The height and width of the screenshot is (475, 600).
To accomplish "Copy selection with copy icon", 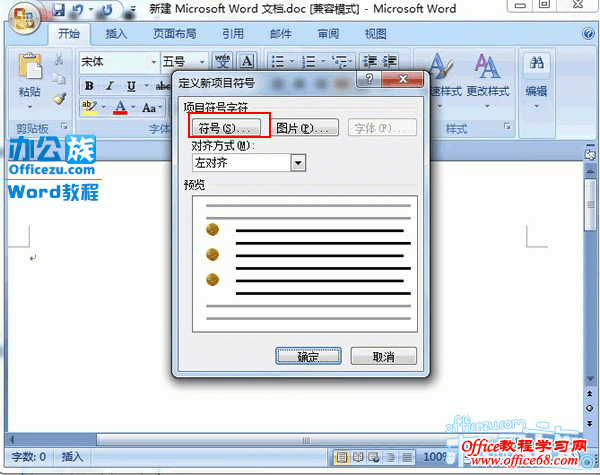I will click(x=59, y=78).
